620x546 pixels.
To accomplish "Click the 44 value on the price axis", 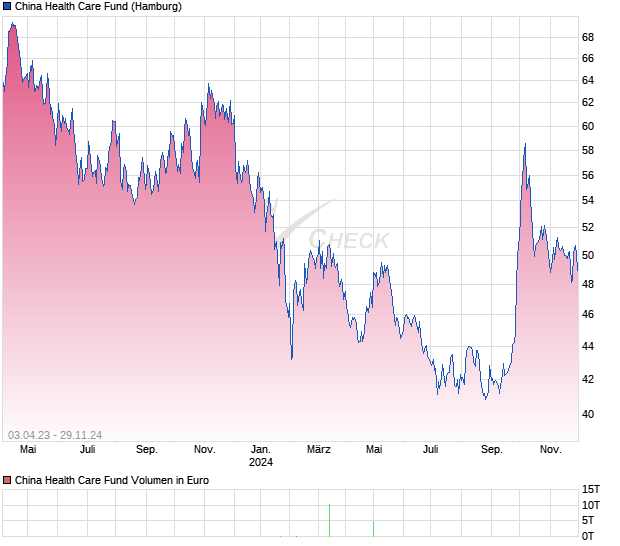I will click(588, 346).
